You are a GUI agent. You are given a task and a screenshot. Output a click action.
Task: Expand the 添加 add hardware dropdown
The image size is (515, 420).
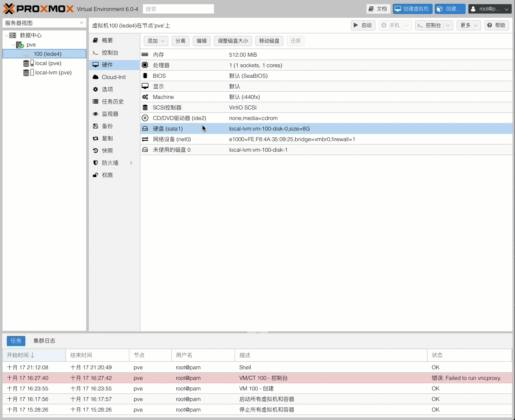coord(156,41)
